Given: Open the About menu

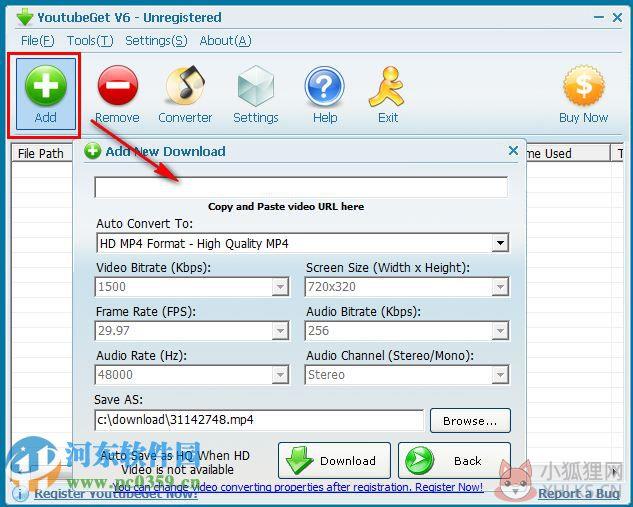Looking at the screenshot, I should (x=226, y=40).
